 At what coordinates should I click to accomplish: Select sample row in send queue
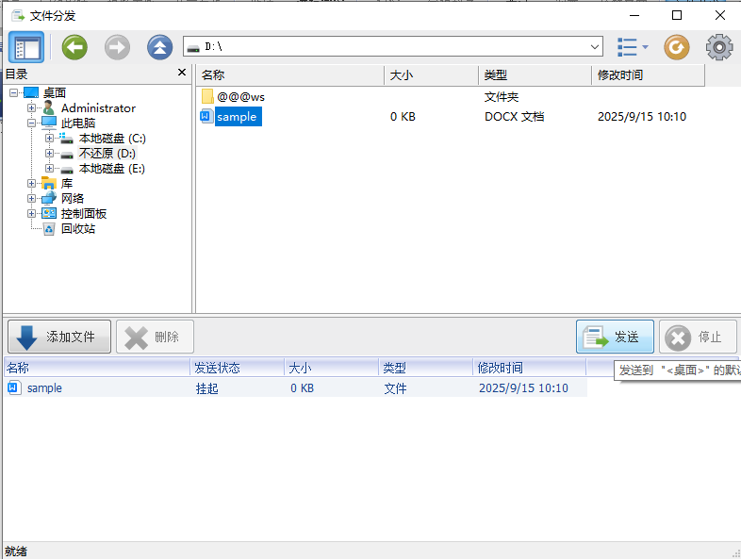(295, 388)
